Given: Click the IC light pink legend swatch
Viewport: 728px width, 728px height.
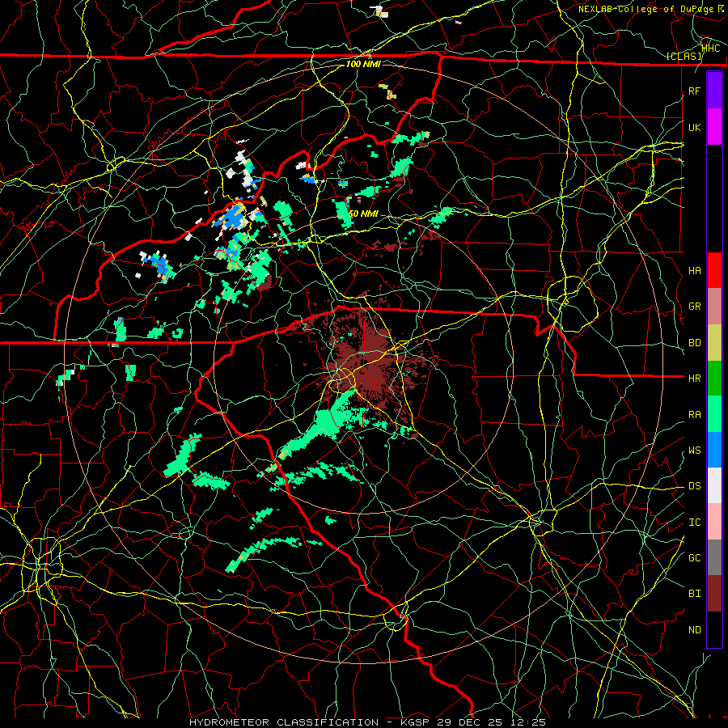Looking at the screenshot, I should coord(714,522).
